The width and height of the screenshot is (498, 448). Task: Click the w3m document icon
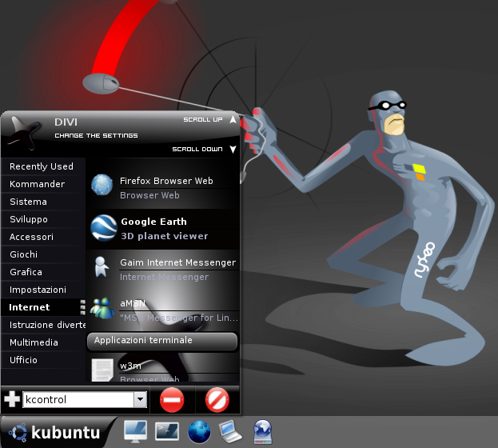pos(102,370)
